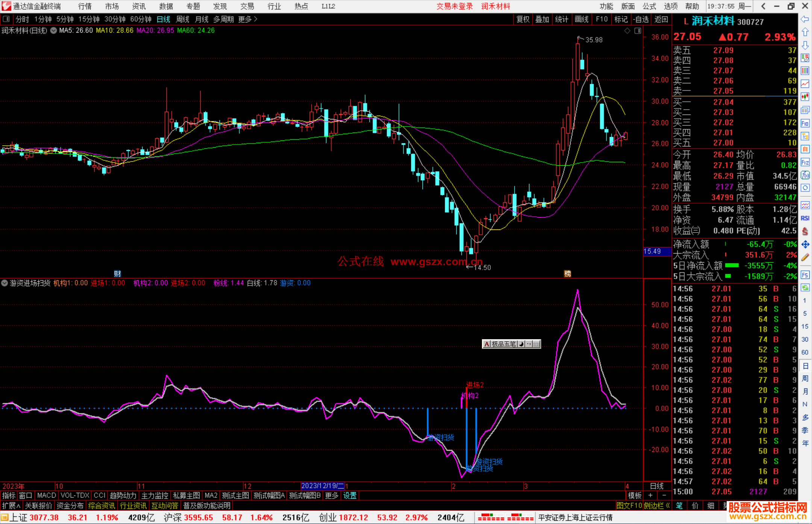
Task: Click the 画线 drawing button
Action: coord(581,19)
